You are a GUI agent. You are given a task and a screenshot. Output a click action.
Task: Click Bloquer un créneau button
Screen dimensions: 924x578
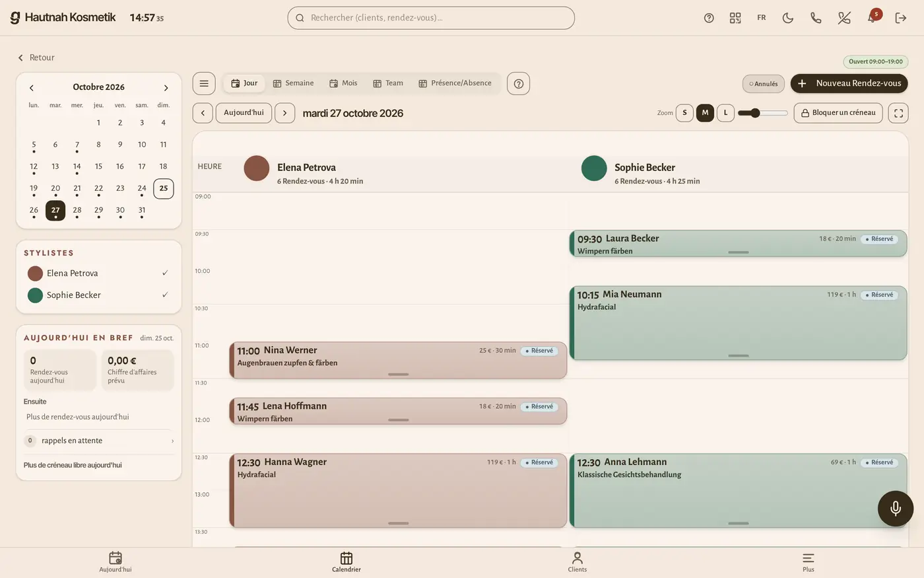838,113
